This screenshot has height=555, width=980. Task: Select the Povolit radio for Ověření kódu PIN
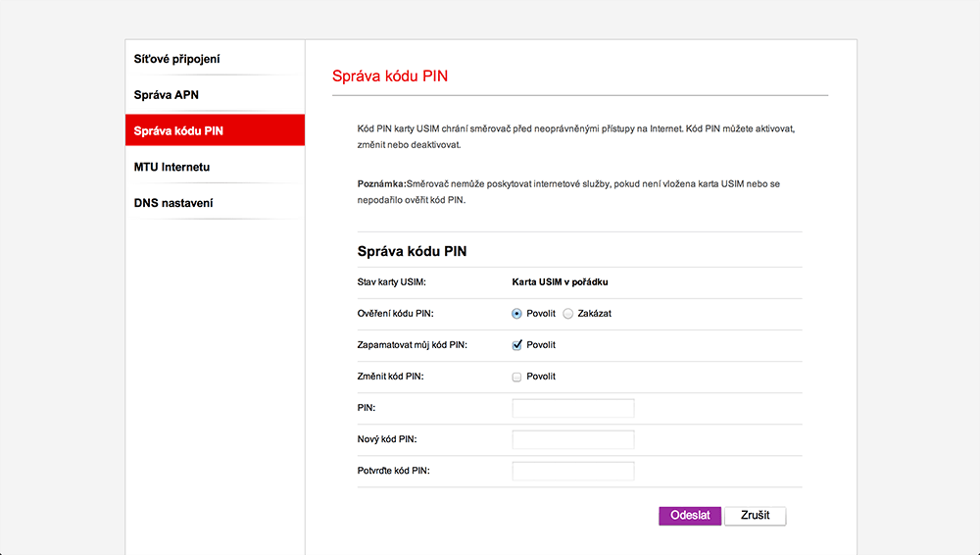click(x=516, y=314)
